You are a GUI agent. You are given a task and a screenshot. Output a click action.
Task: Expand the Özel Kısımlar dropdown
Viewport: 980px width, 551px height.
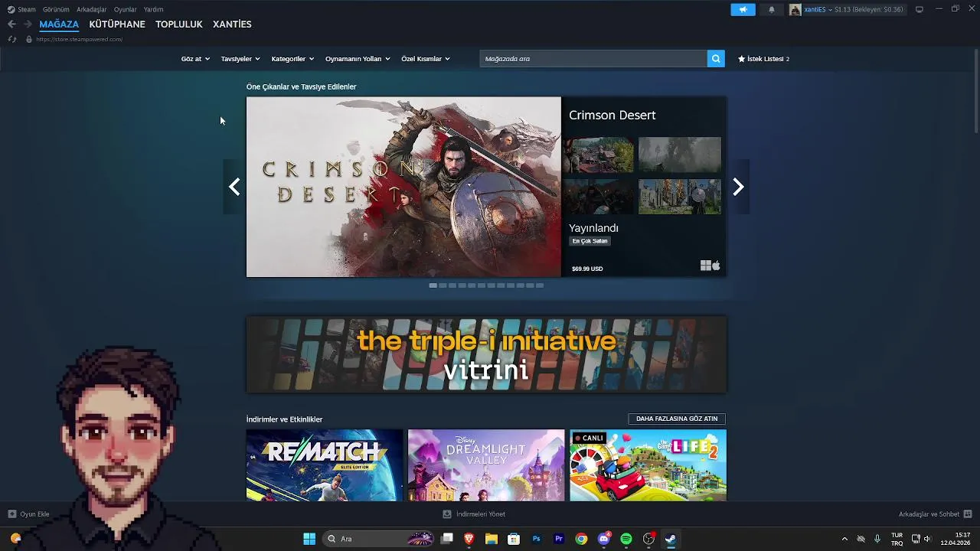(x=426, y=59)
